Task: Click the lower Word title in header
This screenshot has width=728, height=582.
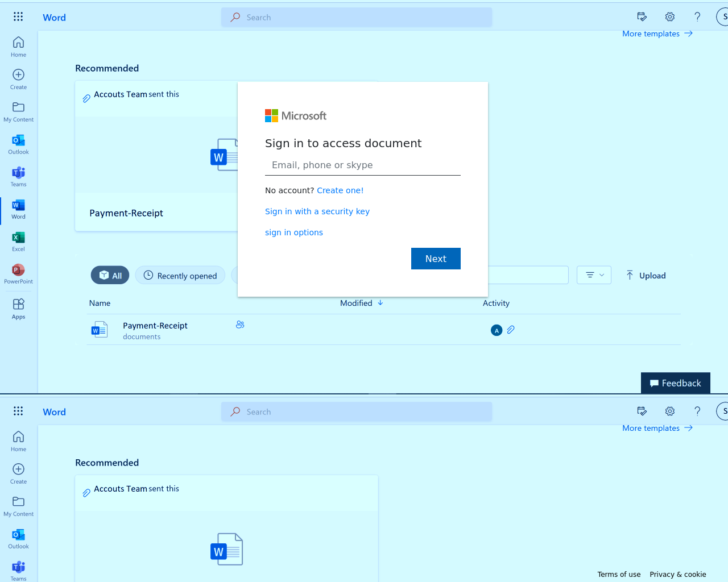Action: pos(54,411)
